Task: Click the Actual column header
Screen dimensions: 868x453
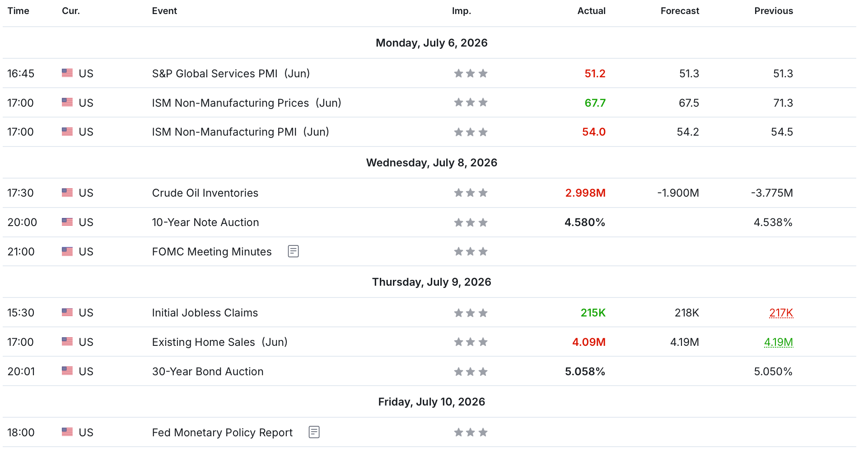Action: tap(591, 11)
